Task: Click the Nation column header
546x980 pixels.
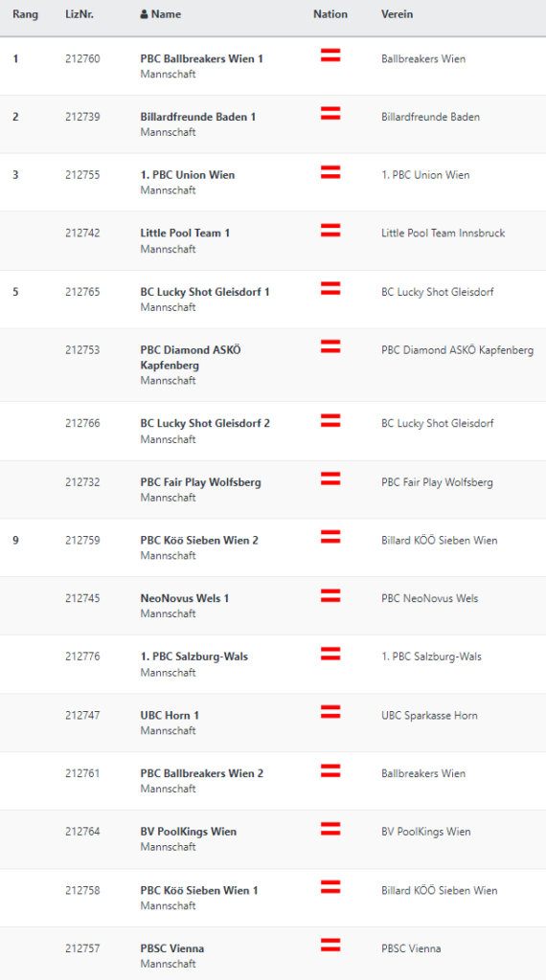Action: pos(330,14)
